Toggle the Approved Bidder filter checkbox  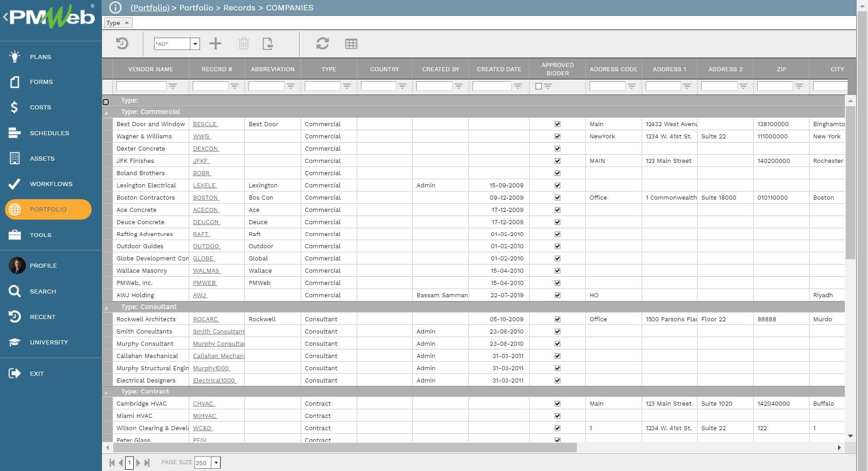(x=539, y=86)
